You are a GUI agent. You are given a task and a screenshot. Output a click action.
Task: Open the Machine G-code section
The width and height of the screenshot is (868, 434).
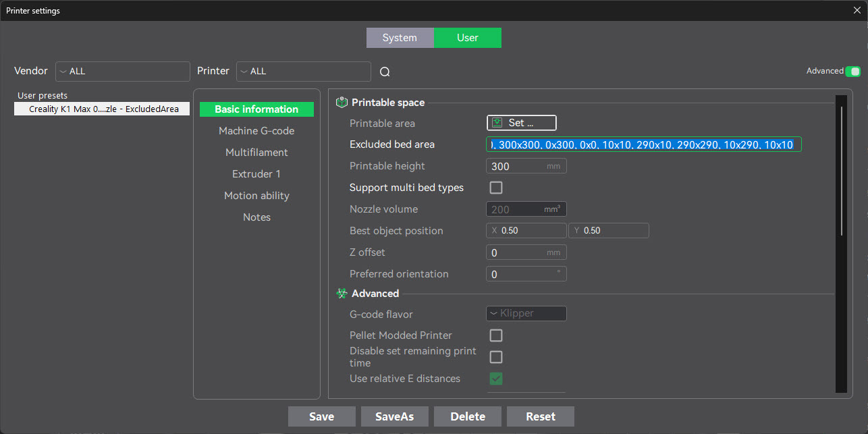pyautogui.click(x=256, y=131)
